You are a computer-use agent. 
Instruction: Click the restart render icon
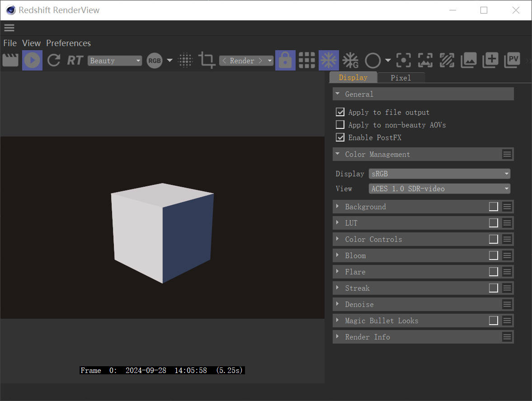(54, 60)
